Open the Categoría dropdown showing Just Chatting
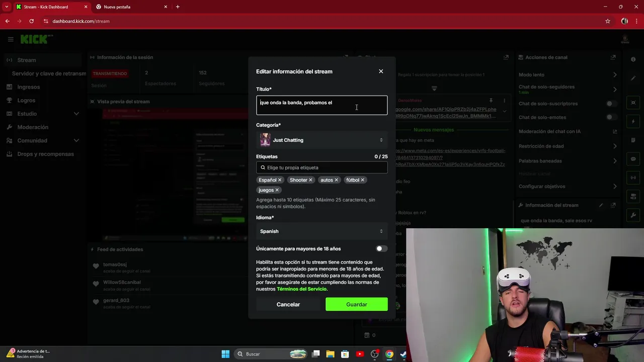The image size is (644, 362). click(x=321, y=140)
